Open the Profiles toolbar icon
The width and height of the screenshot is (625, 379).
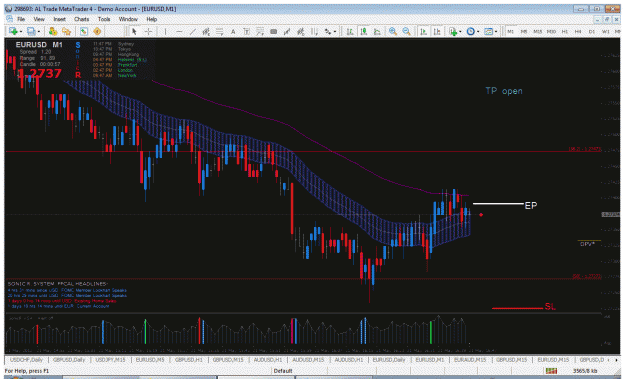[31, 31]
